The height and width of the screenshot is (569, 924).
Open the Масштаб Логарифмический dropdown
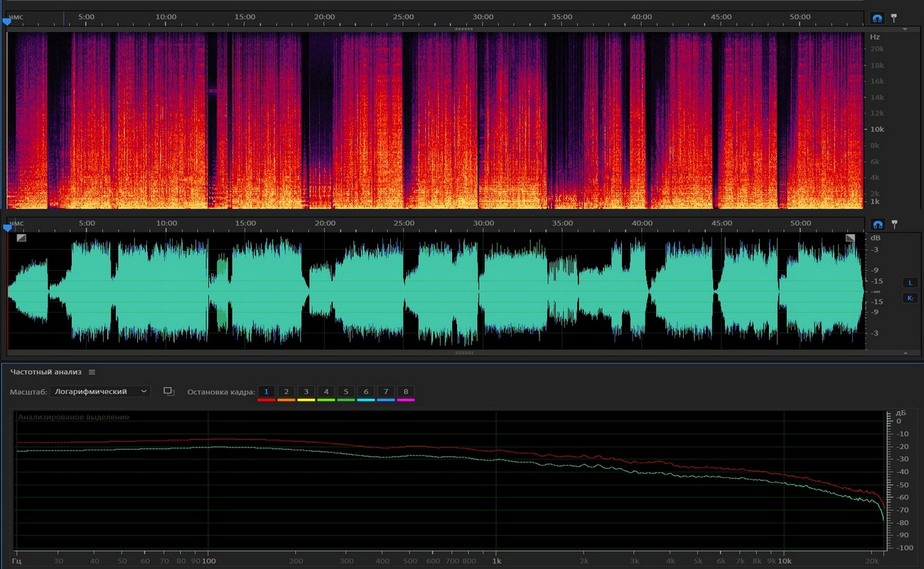pyautogui.click(x=100, y=391)
